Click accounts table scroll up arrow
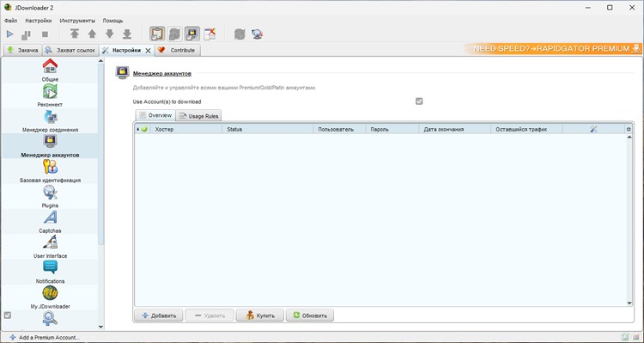Image resolution: width=644 pixels, height=343 pixels. 629,137
